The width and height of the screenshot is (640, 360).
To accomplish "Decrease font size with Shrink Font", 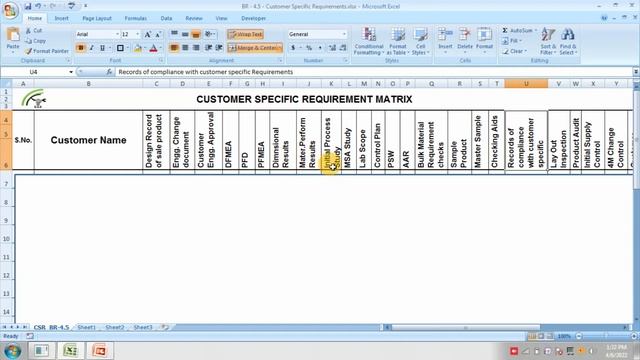I will coord(158,34).
